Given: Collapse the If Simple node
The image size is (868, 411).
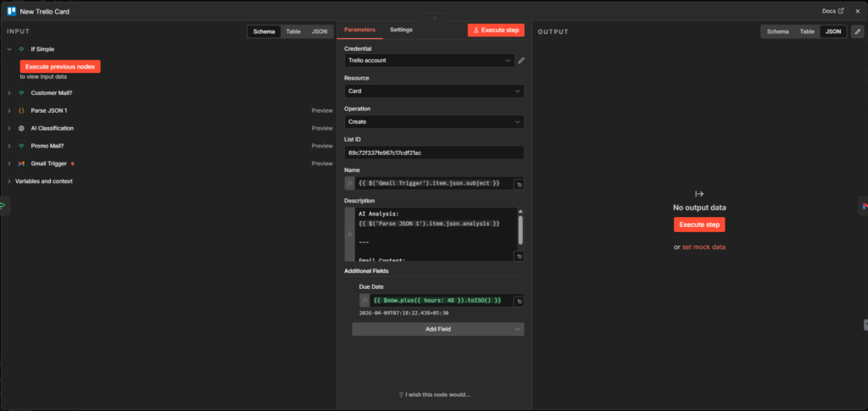Looking at the screenshot, I should tap(9, 49).
